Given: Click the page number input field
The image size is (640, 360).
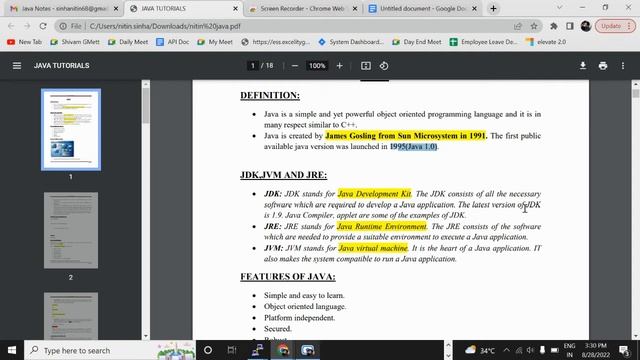Looking at the screenshot, I should [x=253, y=66].
